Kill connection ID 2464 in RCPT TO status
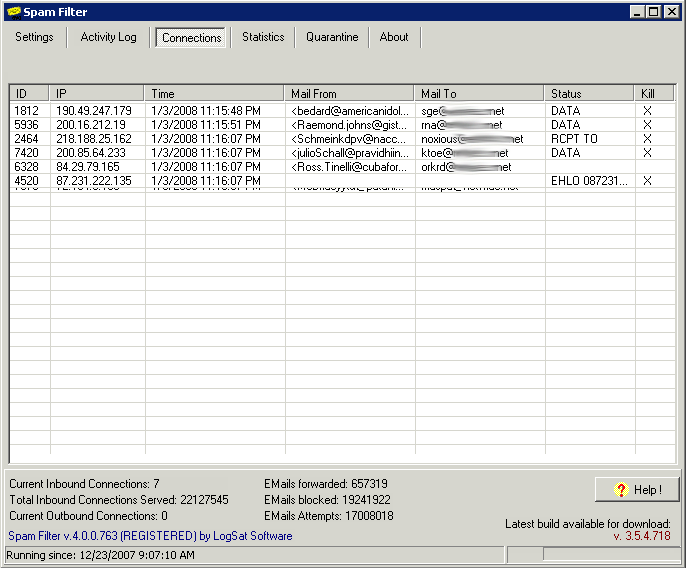 (x=647, y=139)
